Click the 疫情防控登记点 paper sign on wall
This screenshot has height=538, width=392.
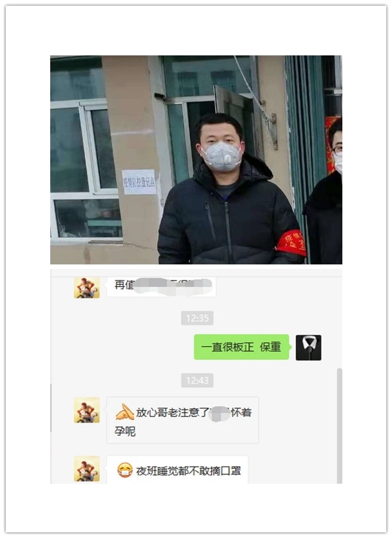click(139, 182)
